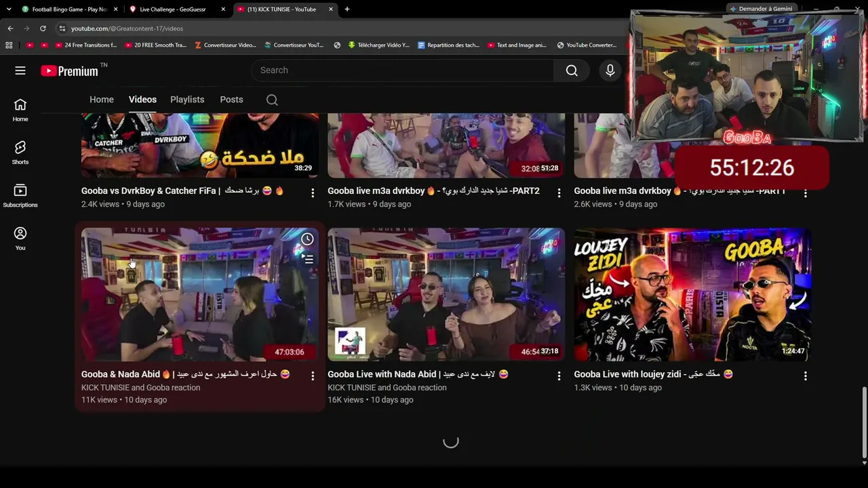Screen dimensions: 868x488
Task: Search within the channel using magnifier icon
Action: (x=272, y=100)
